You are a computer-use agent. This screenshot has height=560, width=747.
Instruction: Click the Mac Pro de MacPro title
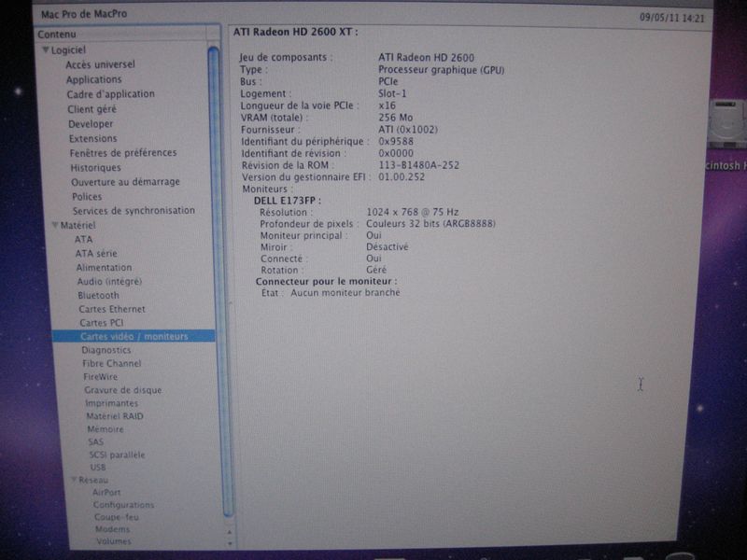coord(84,14)
